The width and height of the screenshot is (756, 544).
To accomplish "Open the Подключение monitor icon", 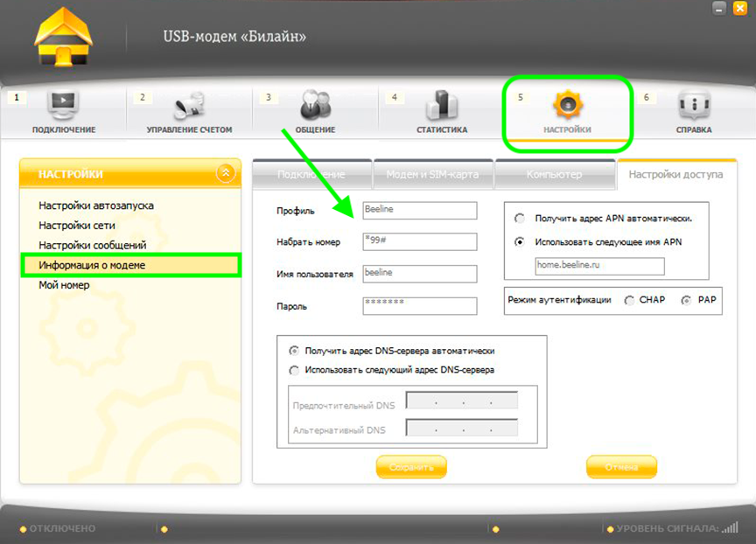I will click(x=63, y=105).
